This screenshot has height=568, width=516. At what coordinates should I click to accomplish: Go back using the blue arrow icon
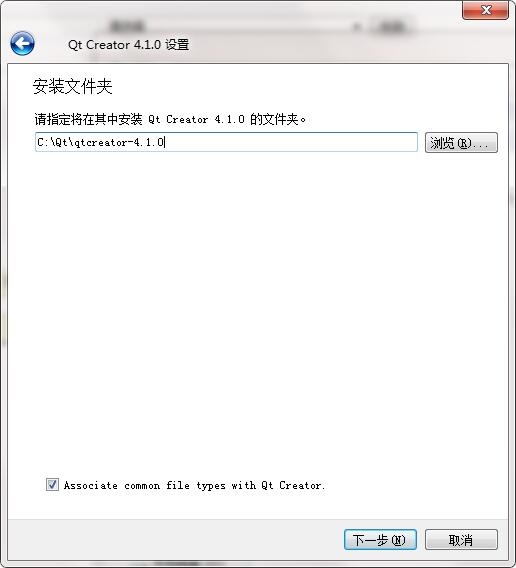click(22, 43)
